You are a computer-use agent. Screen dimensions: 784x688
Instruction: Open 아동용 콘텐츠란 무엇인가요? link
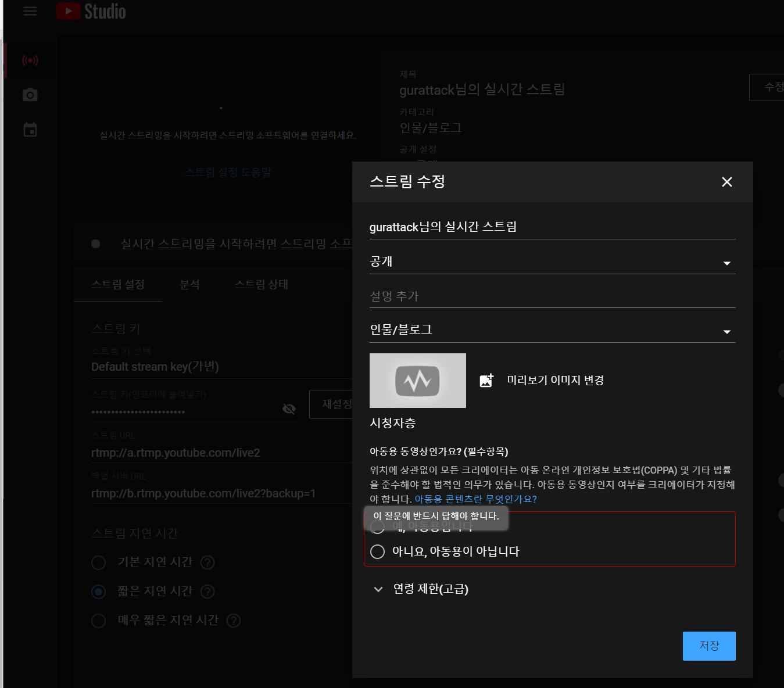coord(476,499)
